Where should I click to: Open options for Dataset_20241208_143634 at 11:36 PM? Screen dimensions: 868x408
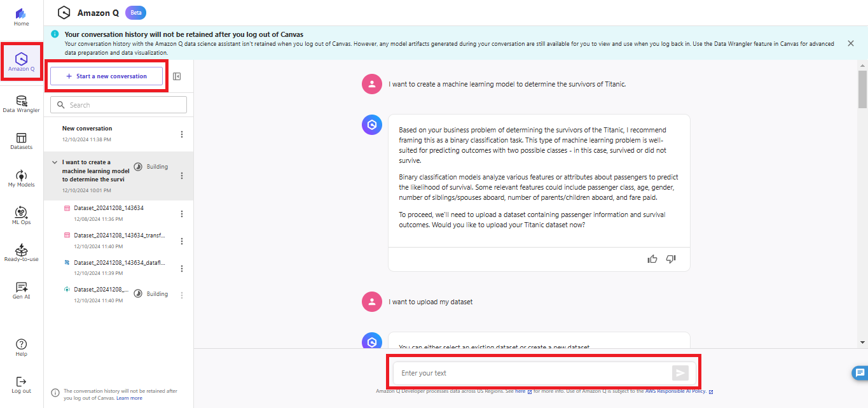[182, 214]
